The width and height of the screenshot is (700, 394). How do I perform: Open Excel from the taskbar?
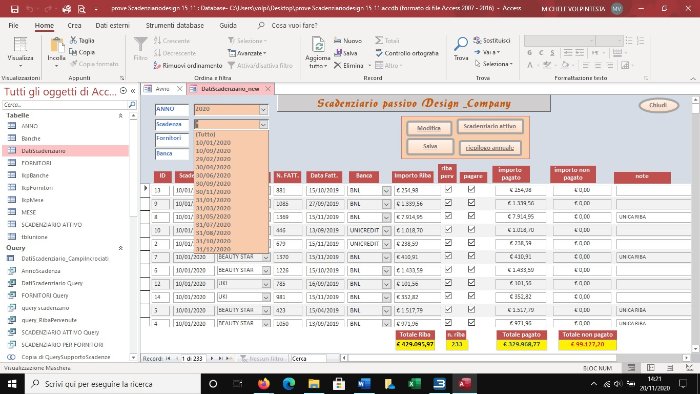414,384
